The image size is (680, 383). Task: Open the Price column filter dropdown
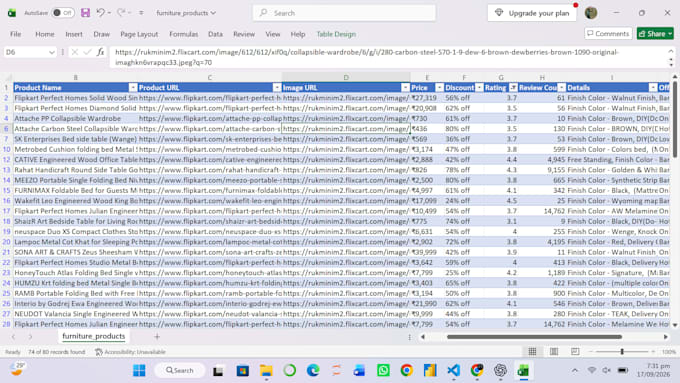coord(439,88)
